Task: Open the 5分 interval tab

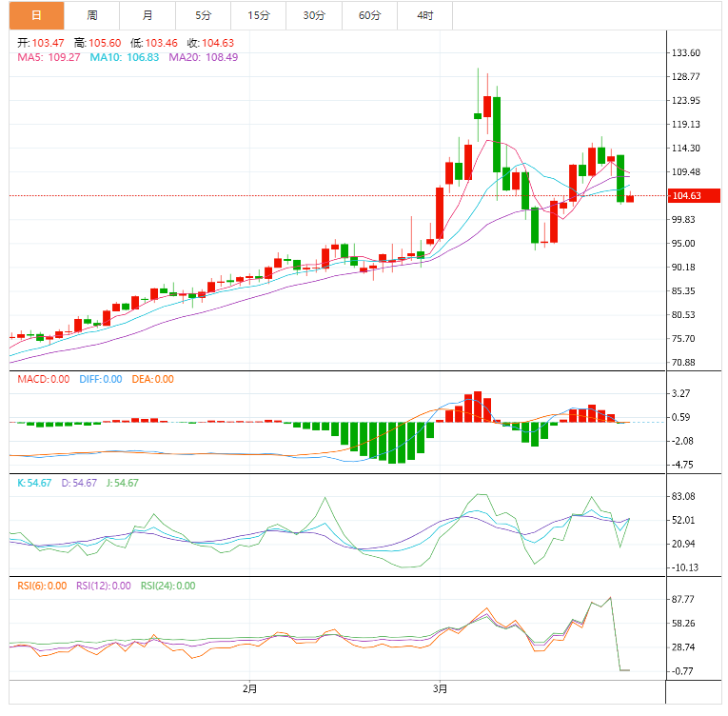Action: click(x=203, y=15)
